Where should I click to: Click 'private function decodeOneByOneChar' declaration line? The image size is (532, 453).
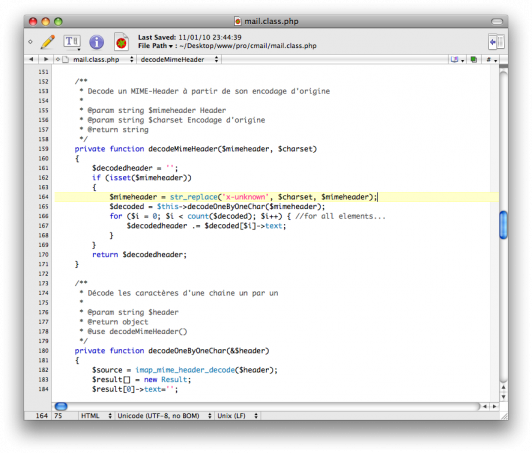click(172, 351)
